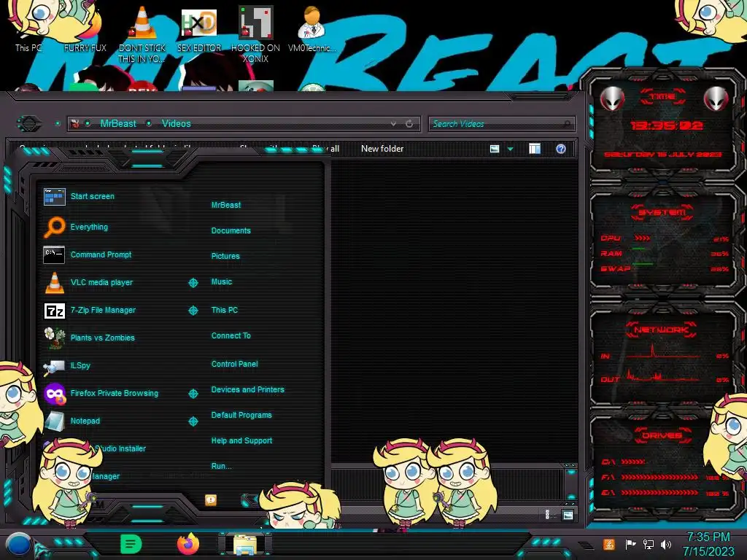Click the Firefox Private Browsing mask icon
Viewport: 747px width, 560px height.
(x=55, y=394)
